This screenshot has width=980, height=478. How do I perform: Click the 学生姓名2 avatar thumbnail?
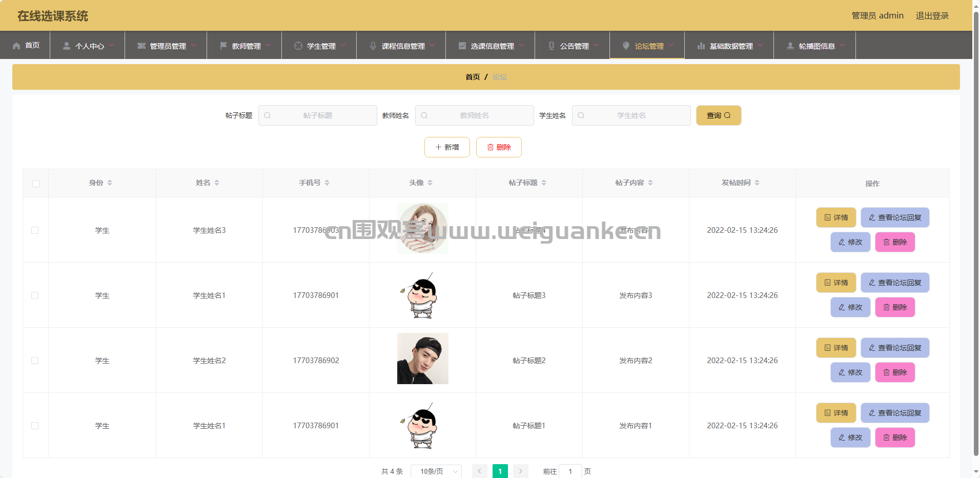[x=422, y=358]
